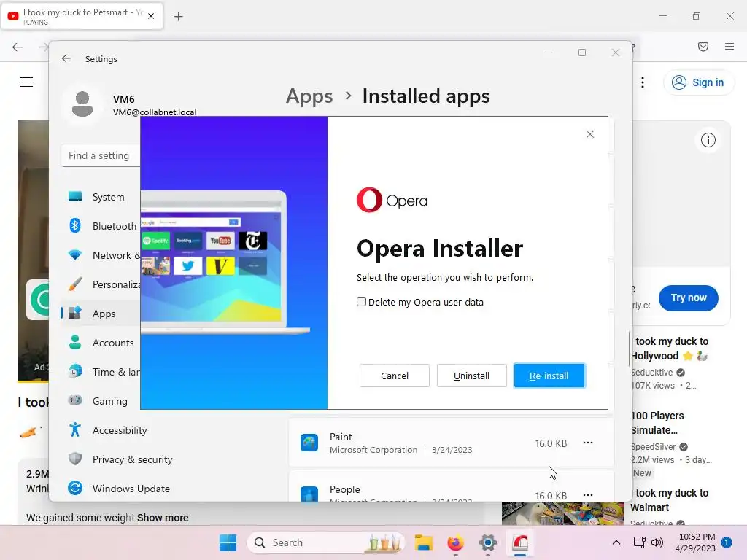Check the Delete my Opera user data checkbox
Screen dimensions: 747x560
361,302
